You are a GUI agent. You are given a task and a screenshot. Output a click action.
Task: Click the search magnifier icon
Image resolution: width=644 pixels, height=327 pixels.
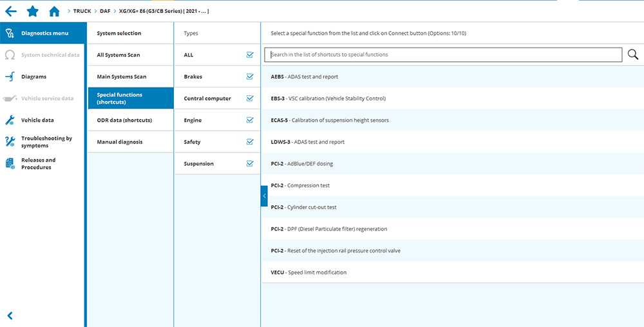point(633,55)
